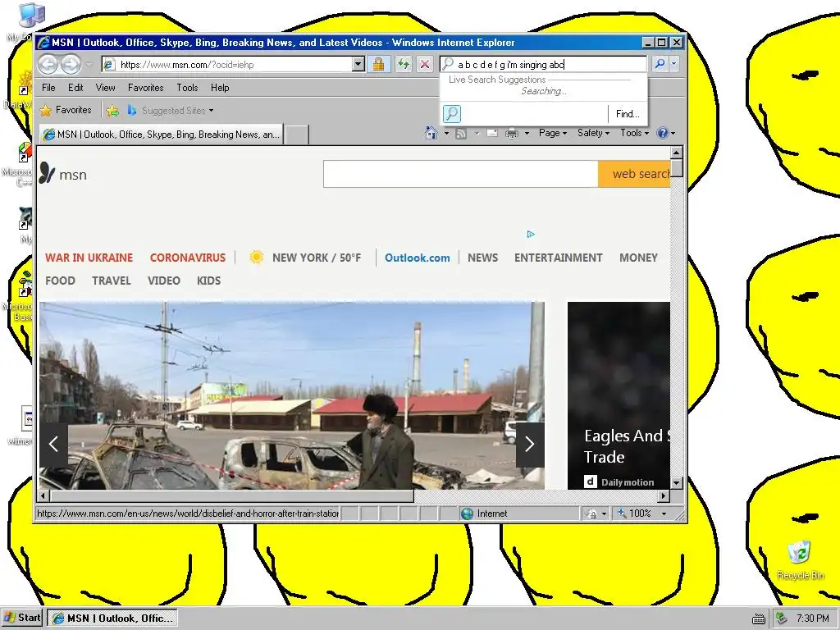Open recent pages dropdown next to Forward
840x630 pixels.
click(x=89, y=66)
